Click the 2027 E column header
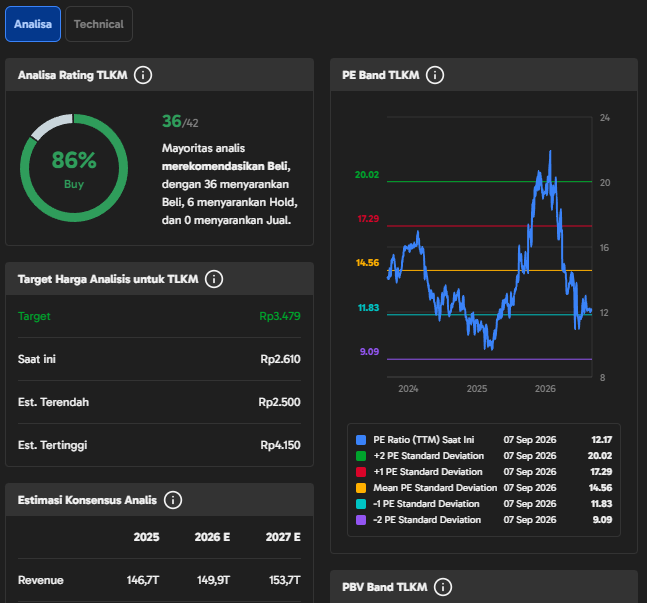The width and height of the screenshot is (647, 603). coord(283,537)
